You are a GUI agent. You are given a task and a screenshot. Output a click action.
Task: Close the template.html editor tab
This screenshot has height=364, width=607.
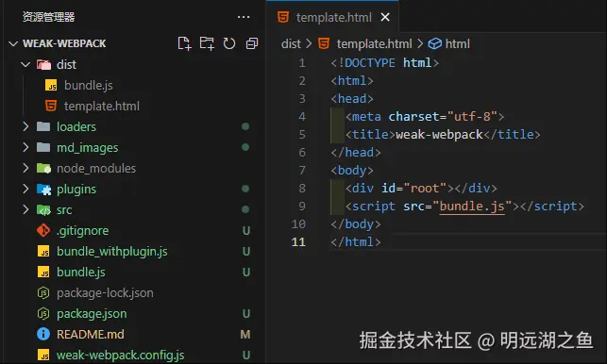[385, 17]
